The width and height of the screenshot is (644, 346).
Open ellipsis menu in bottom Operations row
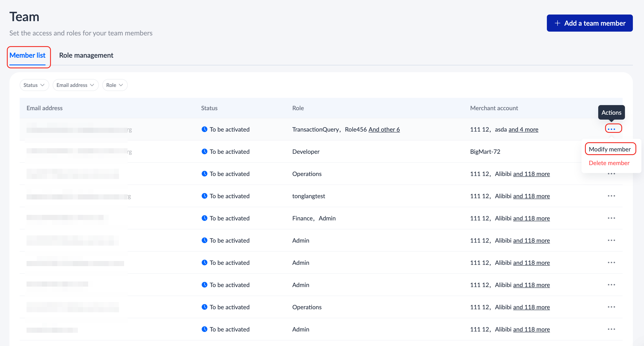pos(611,307)
